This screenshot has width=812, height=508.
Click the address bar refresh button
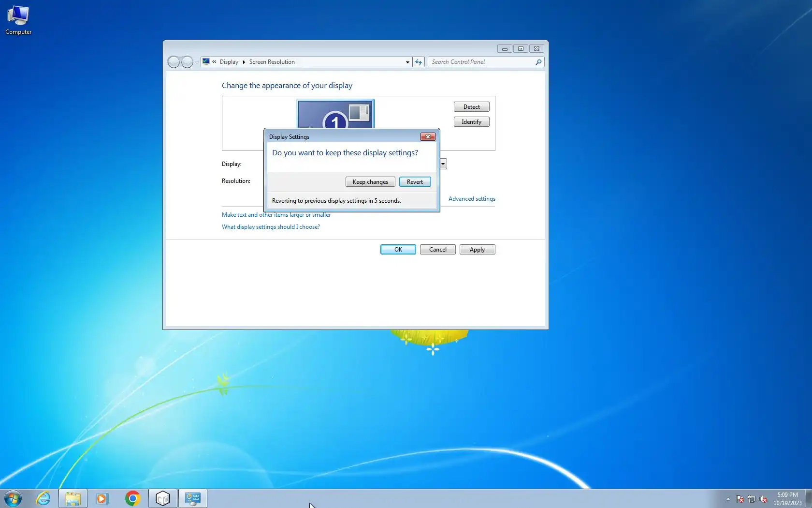point(419,62)
